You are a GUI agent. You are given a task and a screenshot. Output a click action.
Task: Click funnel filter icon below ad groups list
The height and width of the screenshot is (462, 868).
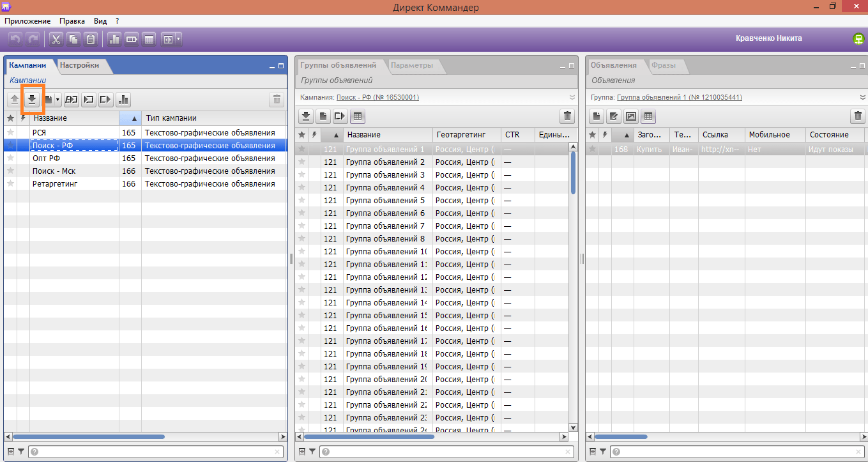[x=312, y=452]
